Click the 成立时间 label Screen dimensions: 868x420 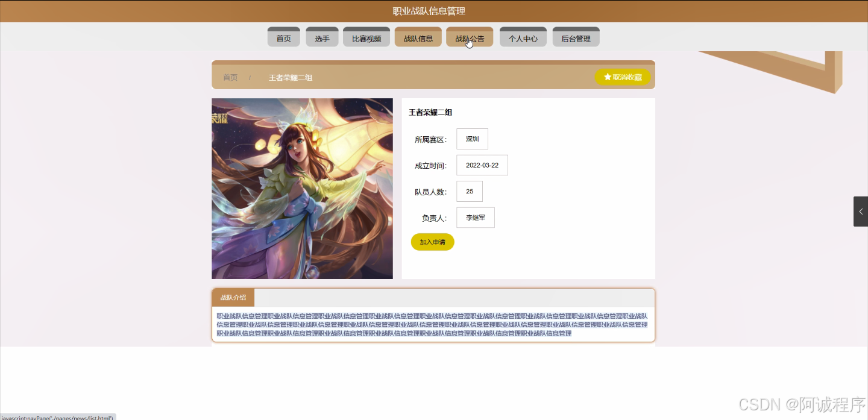click(430, 166)
